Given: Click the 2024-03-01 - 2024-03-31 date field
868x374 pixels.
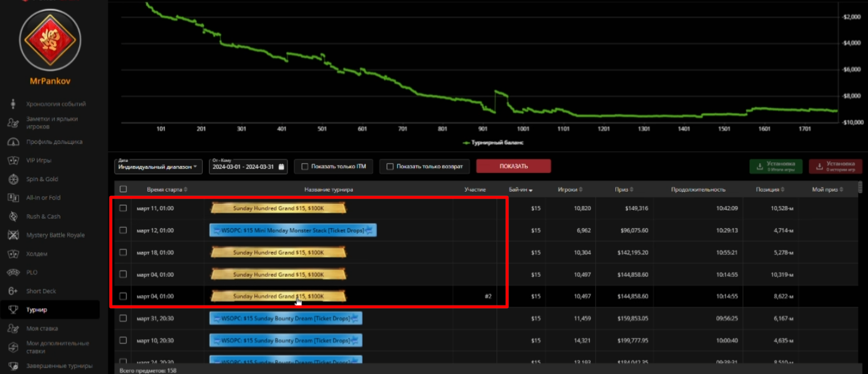Looking at the screenshot, I should coord(248,166).
